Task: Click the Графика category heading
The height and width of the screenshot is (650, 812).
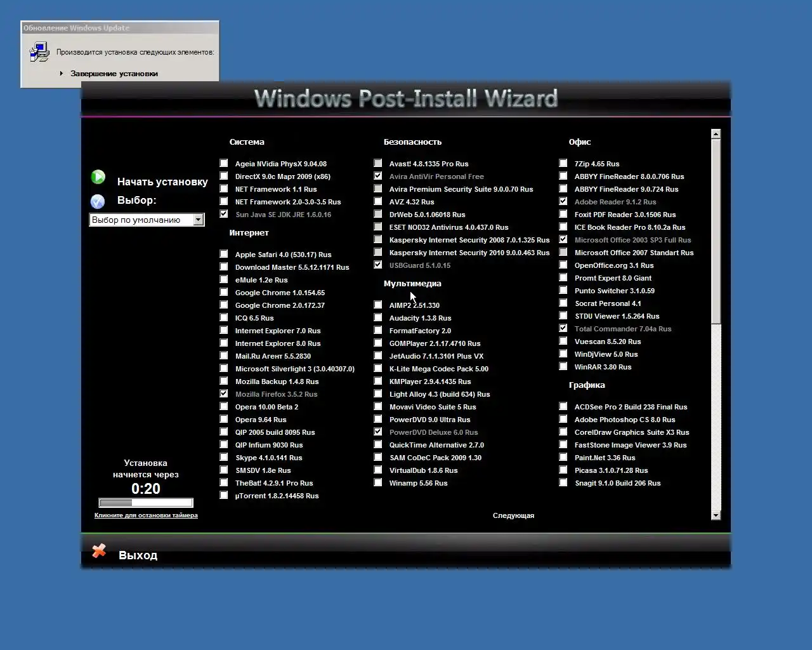Action: [587, 385]
